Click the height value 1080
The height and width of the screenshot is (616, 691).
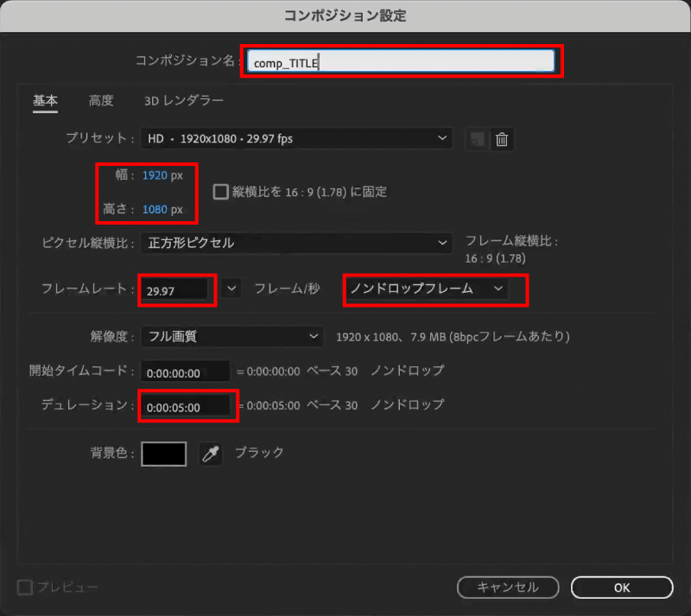click(155, 209)
